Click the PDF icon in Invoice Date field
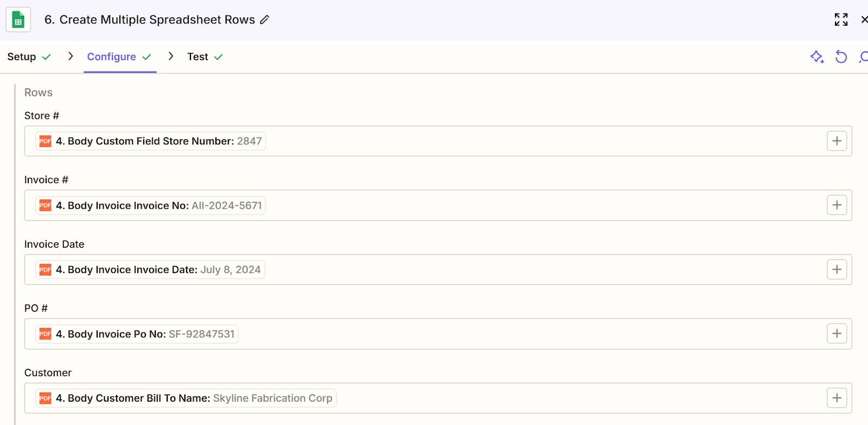Image resolution: width=868 pixels, height=425 pixels. point(44,269)
